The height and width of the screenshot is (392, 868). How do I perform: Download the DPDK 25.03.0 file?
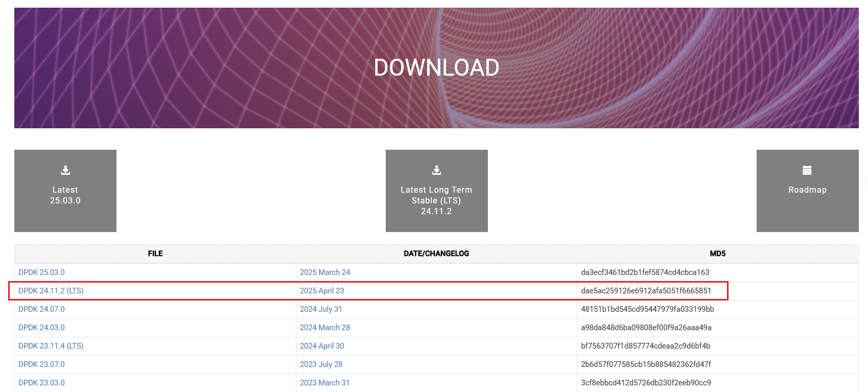[41, 272]
